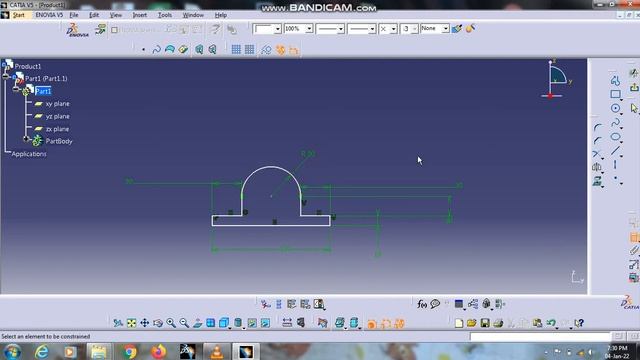Click the Painter brush icon in graphic toolbar
The image size is (640, 360).
coord(457,29)
